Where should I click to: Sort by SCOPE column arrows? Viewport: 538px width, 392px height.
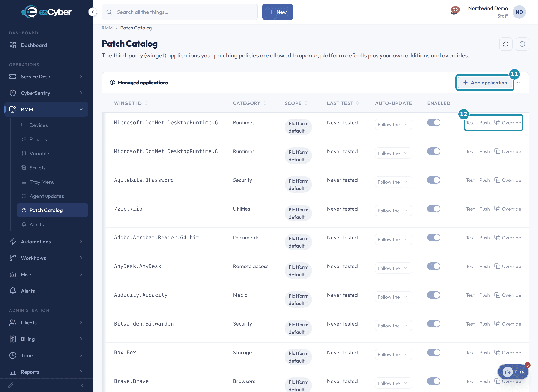coord(306,103)
